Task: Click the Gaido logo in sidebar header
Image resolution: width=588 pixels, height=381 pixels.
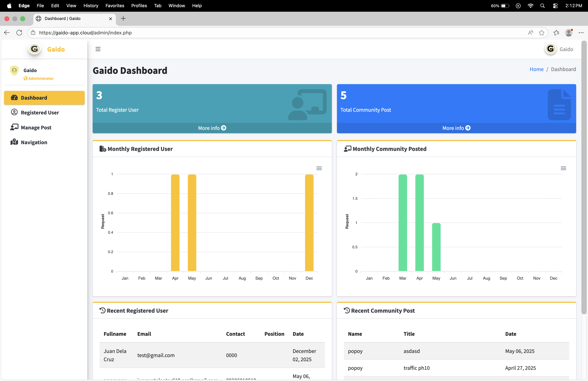Action: pyautogui.click(x=35, y=49)
